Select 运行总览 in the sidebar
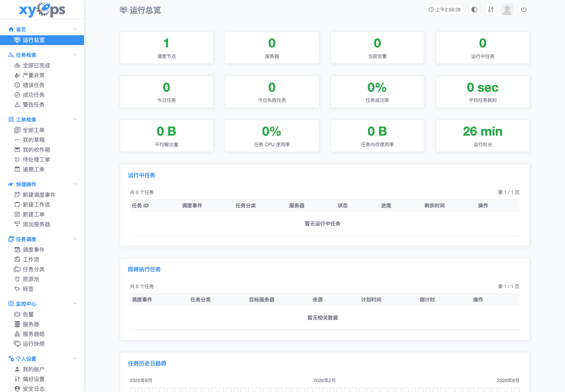Image resolution: width=565 pixels, height=392 pixels. [x=42, y=40]
